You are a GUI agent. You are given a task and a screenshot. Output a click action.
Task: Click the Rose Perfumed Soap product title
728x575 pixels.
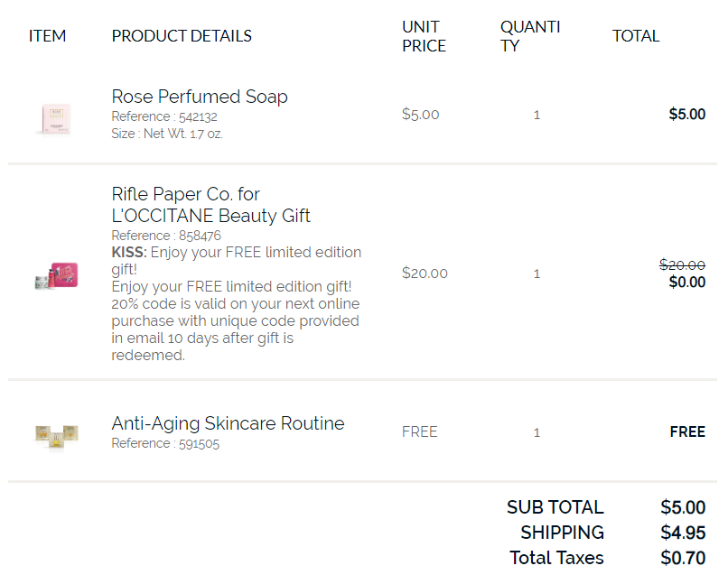tap(200, 97)
